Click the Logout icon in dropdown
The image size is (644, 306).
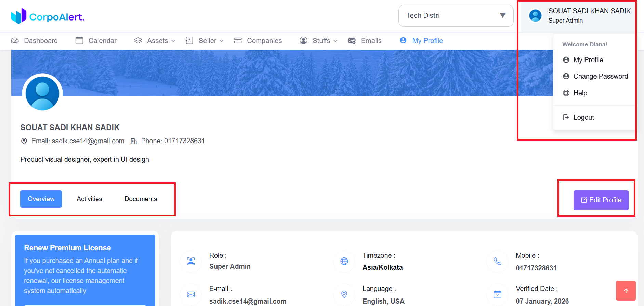(566, 117)
